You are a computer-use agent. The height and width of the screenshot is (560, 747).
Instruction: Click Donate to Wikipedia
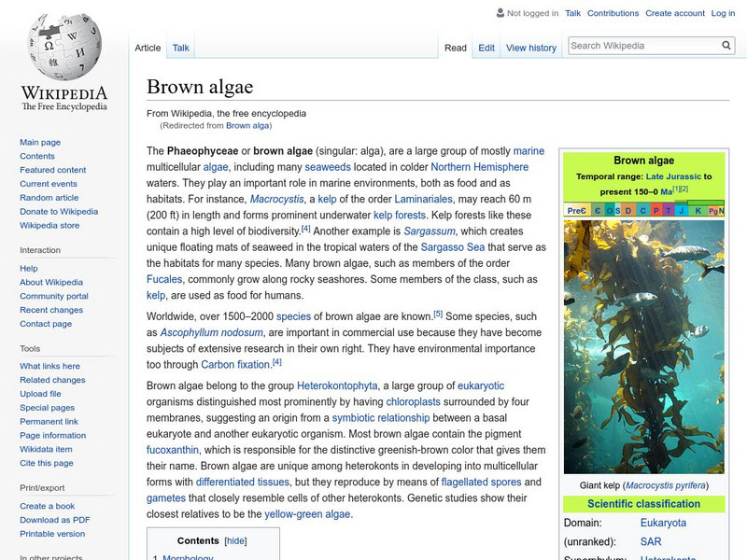(x=59, y=212)
